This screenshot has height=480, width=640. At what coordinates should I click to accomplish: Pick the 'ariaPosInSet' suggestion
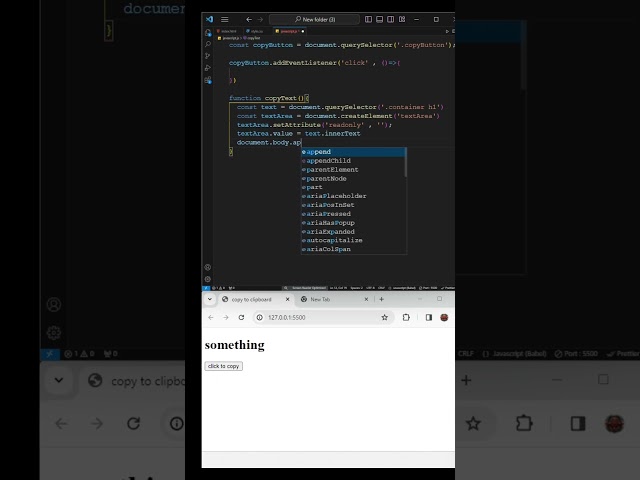click(x=353, y=205)
